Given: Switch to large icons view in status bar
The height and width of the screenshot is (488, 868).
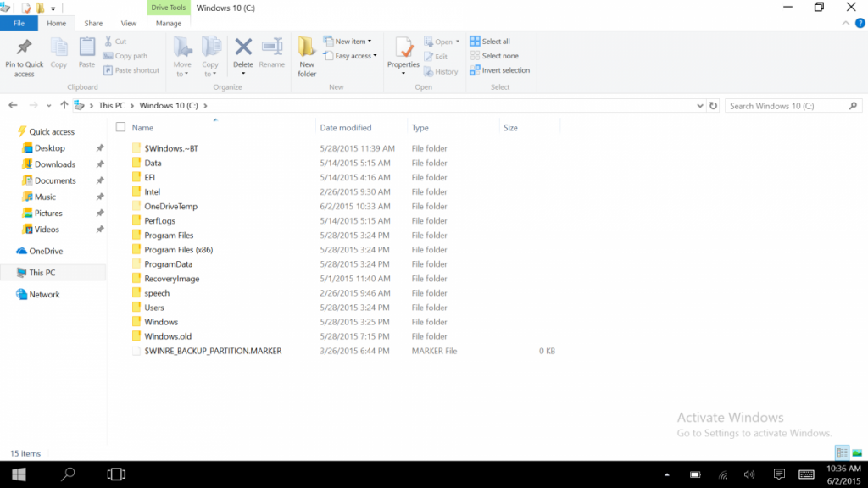Looking at the screenshot, I should (x=857, y=453).
